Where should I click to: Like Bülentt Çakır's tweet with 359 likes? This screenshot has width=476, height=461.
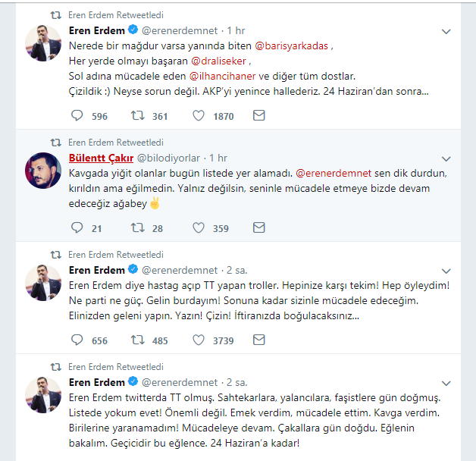pos(199,227)
